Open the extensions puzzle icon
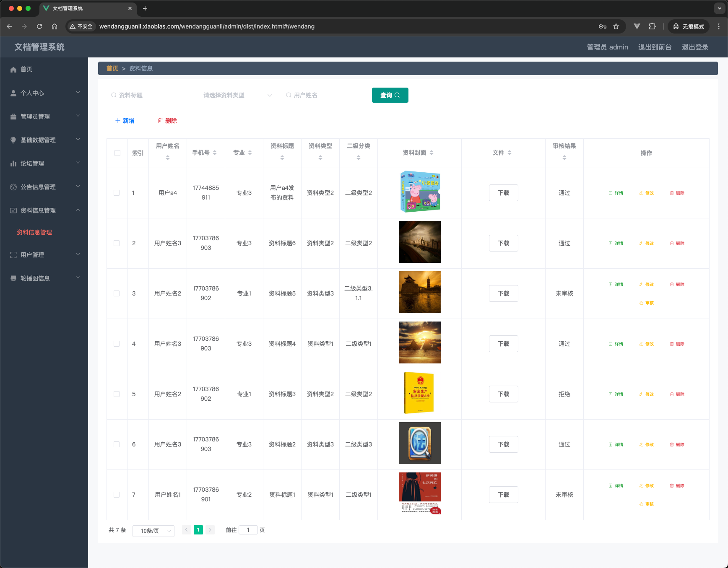The height and width of the screenshot is (568, 728). click(x=652, y=26)
